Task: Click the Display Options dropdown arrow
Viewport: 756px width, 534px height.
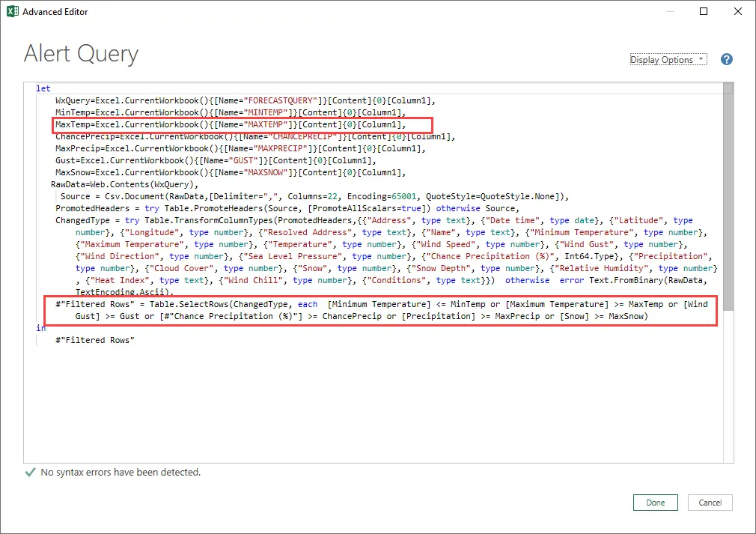Action: click(x=701, y=58)
